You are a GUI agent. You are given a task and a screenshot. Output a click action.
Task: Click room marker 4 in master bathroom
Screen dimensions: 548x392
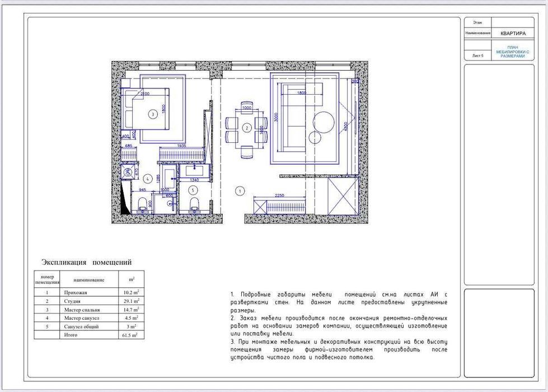[x=148, y=179]
